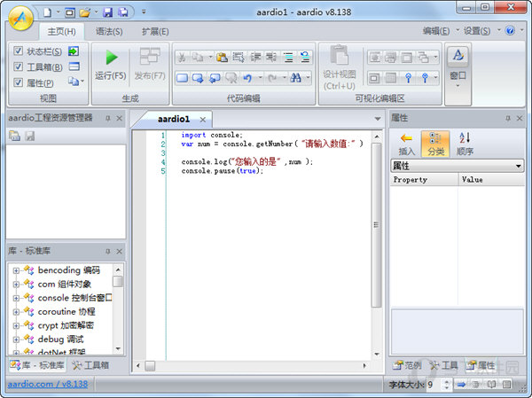Toggle the Status bar (状态栏) checkbox
The image size is (532, 398).
click(x=18, y=51)
